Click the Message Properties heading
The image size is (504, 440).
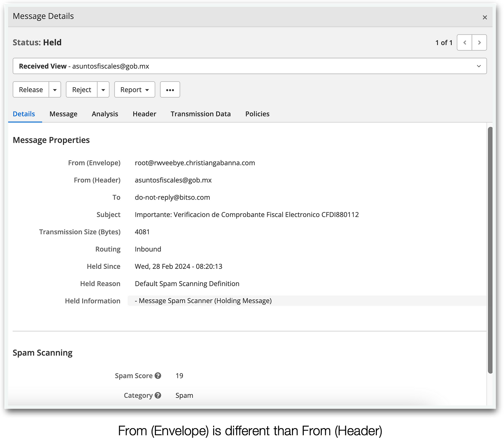tap(51, 140)
